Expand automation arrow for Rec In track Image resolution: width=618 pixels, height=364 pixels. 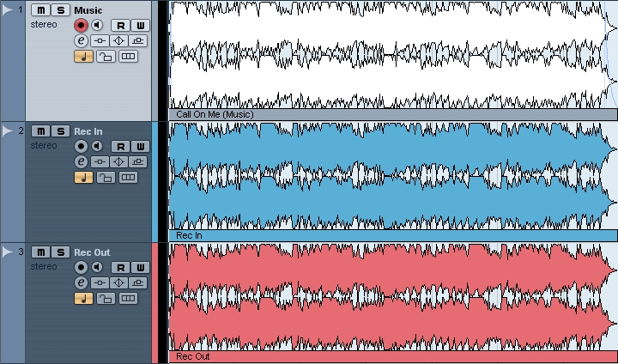coord(7,131)
